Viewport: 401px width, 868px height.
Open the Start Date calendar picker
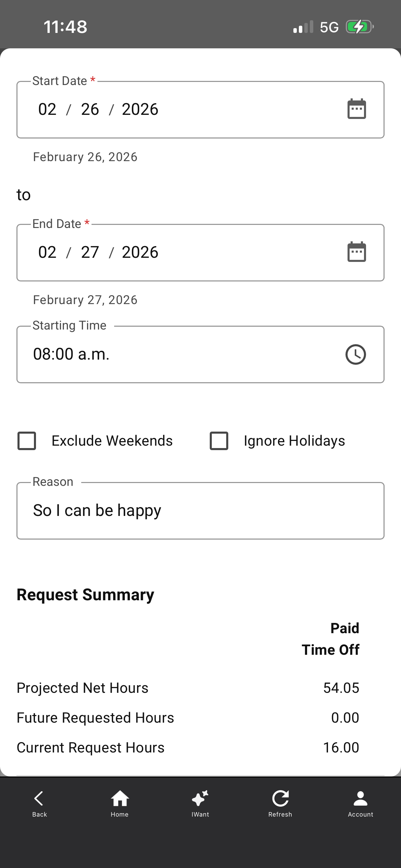[x=356, y=109]
